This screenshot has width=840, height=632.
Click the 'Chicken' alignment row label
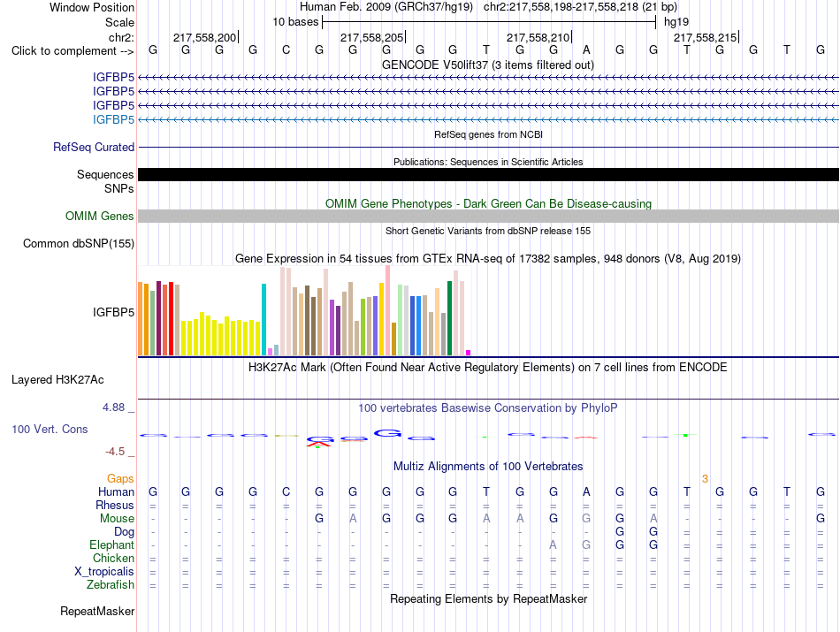click(113, 559)
